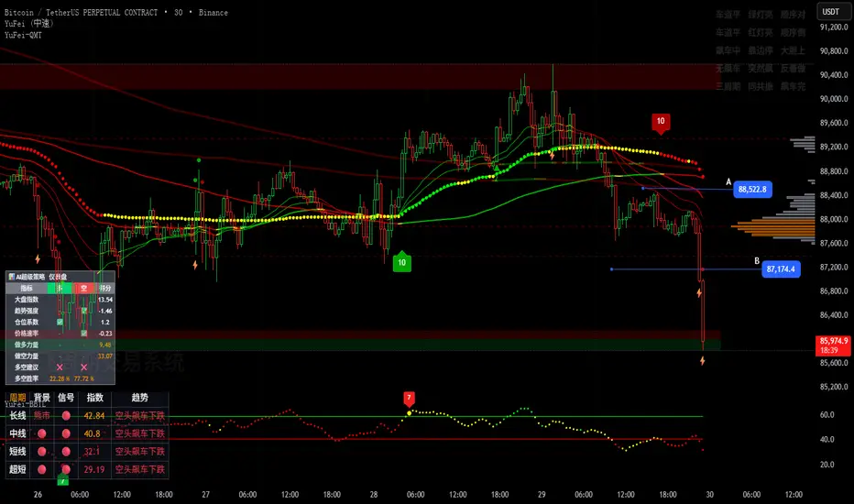Click the 得分 header in the dashboard
Viewport: 854px width, 504px height.
[105, 289]
